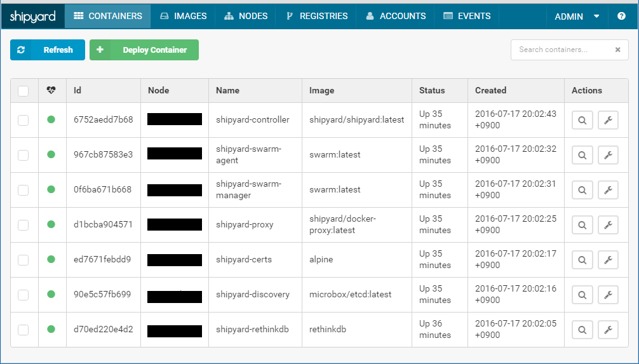Open wrench actions for shipyard-controller
The width and height of the screenshot is (639, 364).
(608, 120)
